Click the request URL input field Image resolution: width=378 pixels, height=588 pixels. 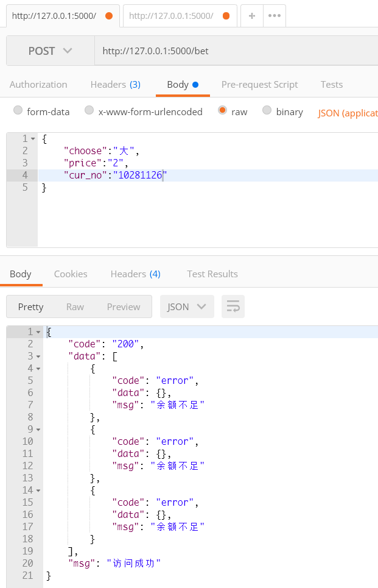point(237,51)
